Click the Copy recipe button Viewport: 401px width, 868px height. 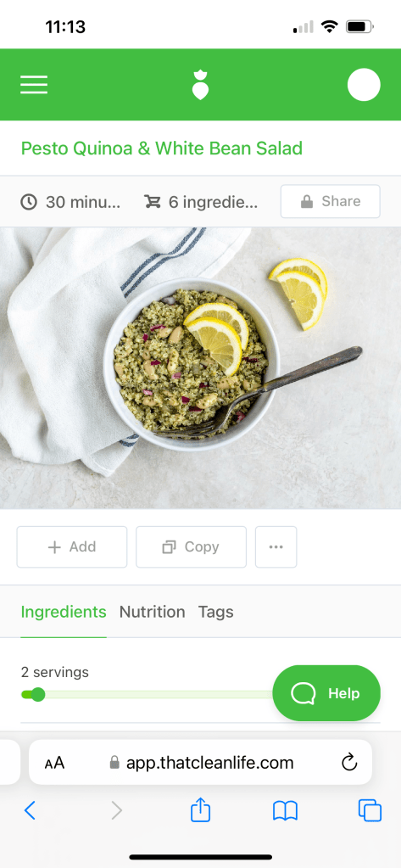(x=191, y=547)
